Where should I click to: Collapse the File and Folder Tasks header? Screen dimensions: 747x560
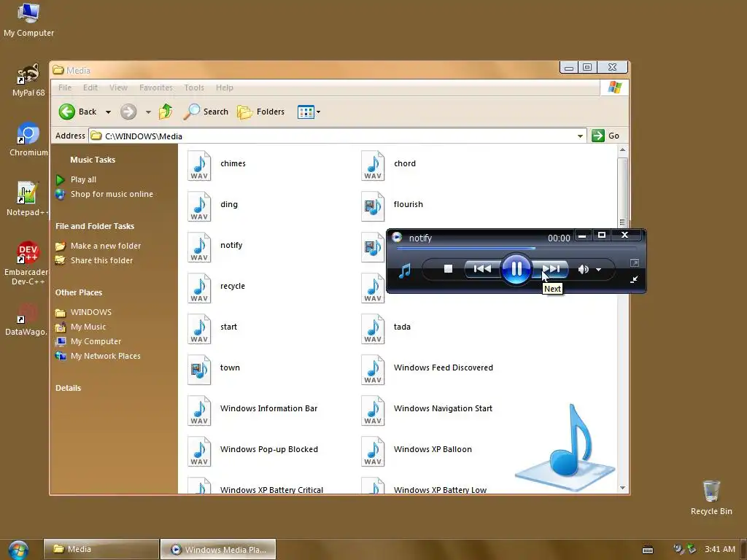[94, 226]
